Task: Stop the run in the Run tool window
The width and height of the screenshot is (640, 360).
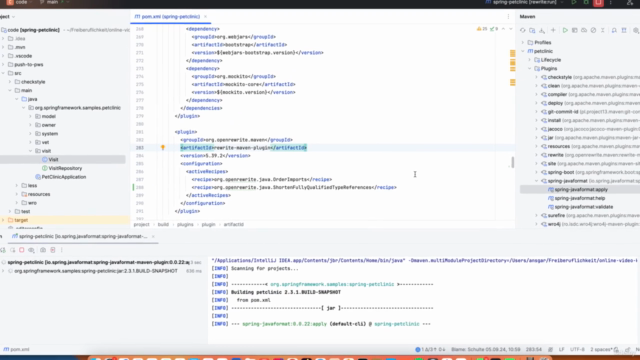Action: [x=22, y=250]
